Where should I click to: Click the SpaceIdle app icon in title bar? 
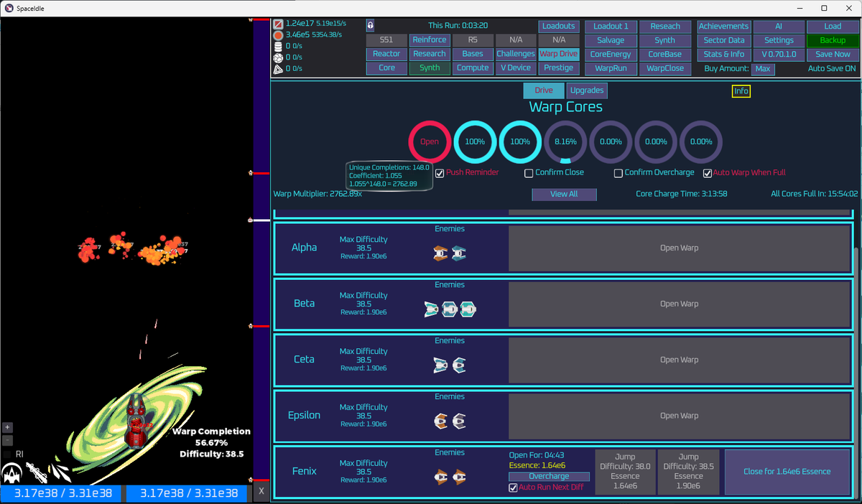coord(8,8)
